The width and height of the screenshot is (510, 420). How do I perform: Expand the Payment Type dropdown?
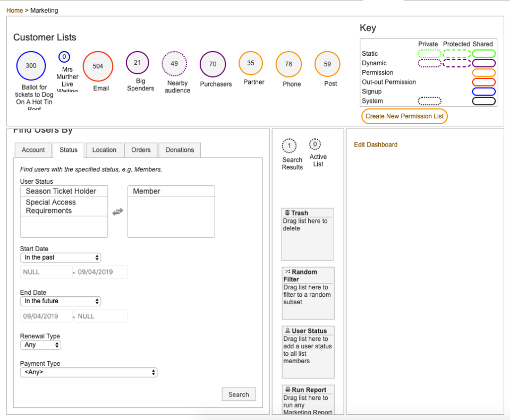[x=89, y=372]
